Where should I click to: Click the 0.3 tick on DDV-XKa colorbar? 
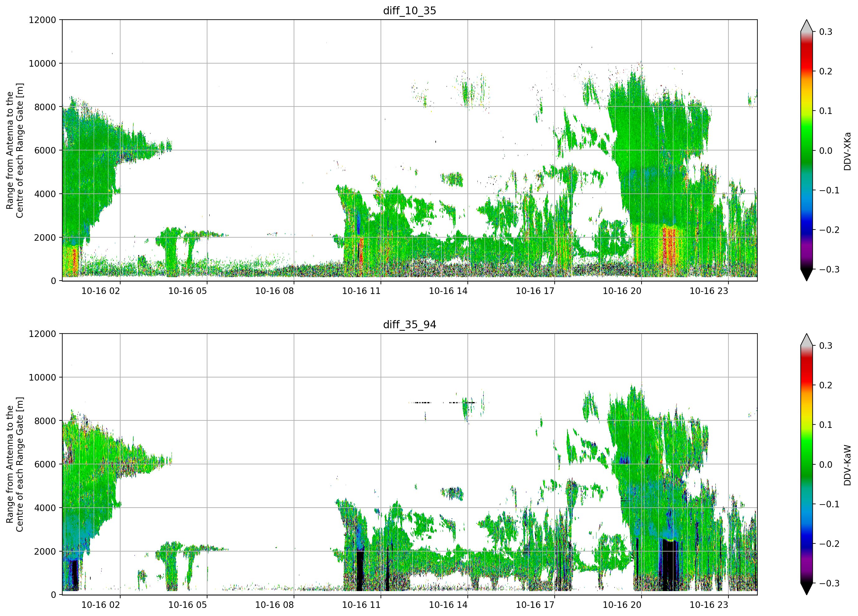click(826, 32)
